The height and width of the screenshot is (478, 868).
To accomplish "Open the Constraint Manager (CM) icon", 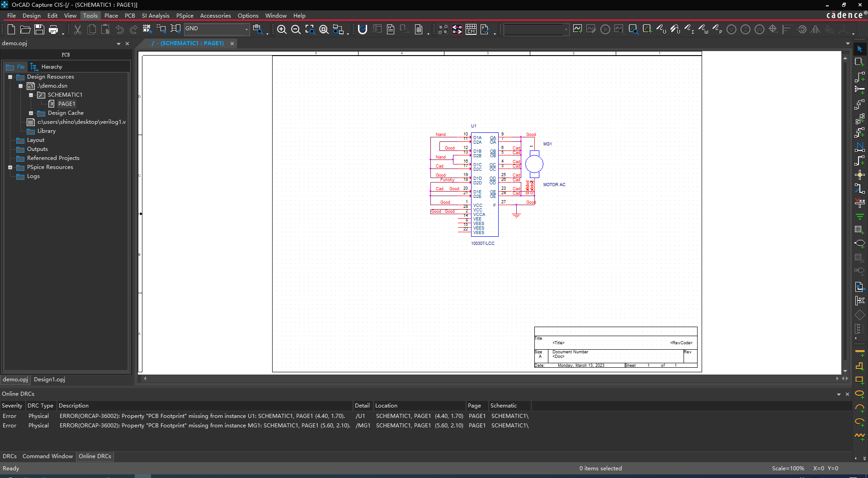I will click(471, 30).
